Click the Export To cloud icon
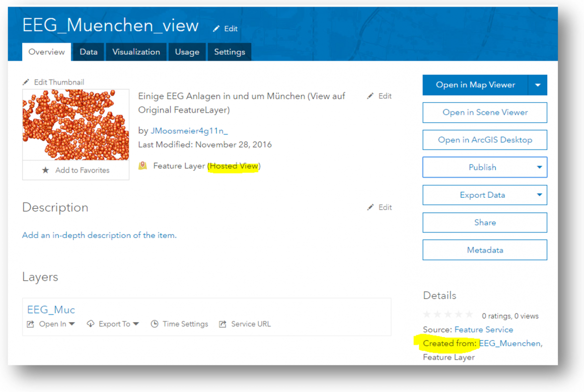Screen dimensions: 584x392 pyautogui.click(x=91, y=324)
